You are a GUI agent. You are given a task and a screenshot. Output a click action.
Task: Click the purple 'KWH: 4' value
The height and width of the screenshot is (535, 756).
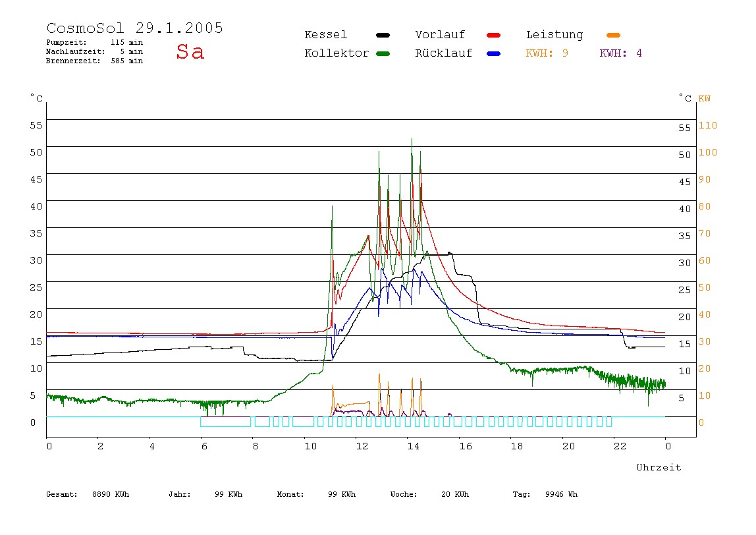coord(620,53)
